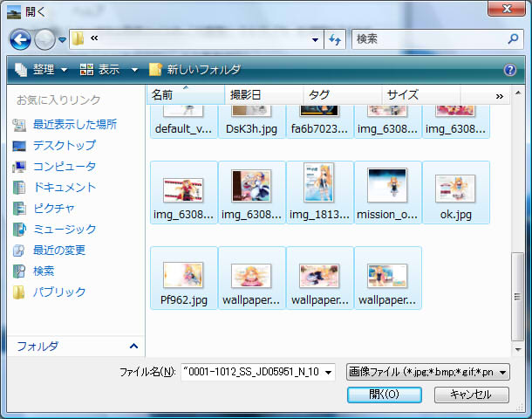The width and height of the screenshot is (532, 419).
Task: Click the file list scrollbar thumb
Action: pos(517,297)
